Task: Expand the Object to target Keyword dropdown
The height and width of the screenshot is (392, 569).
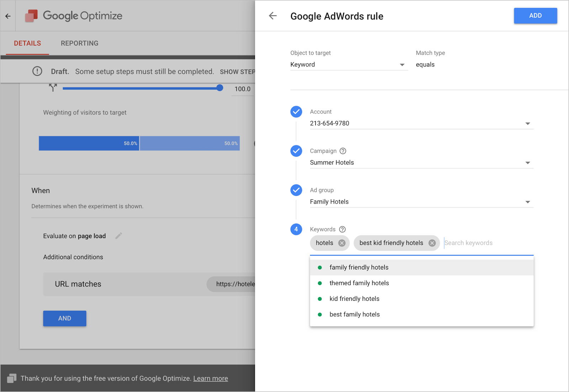Action: 349,65
